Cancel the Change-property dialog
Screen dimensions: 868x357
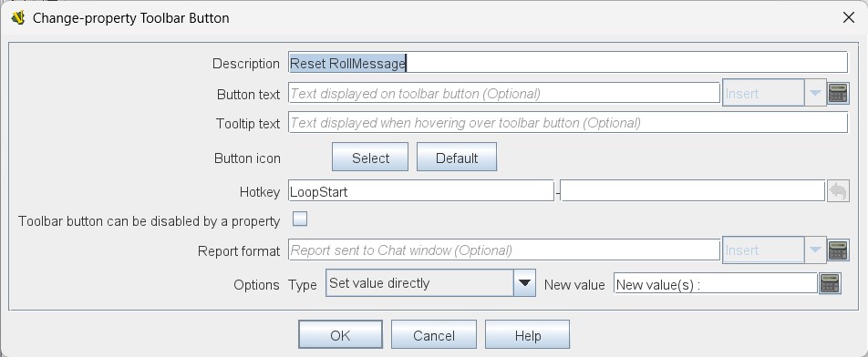[x=434, y=335]
